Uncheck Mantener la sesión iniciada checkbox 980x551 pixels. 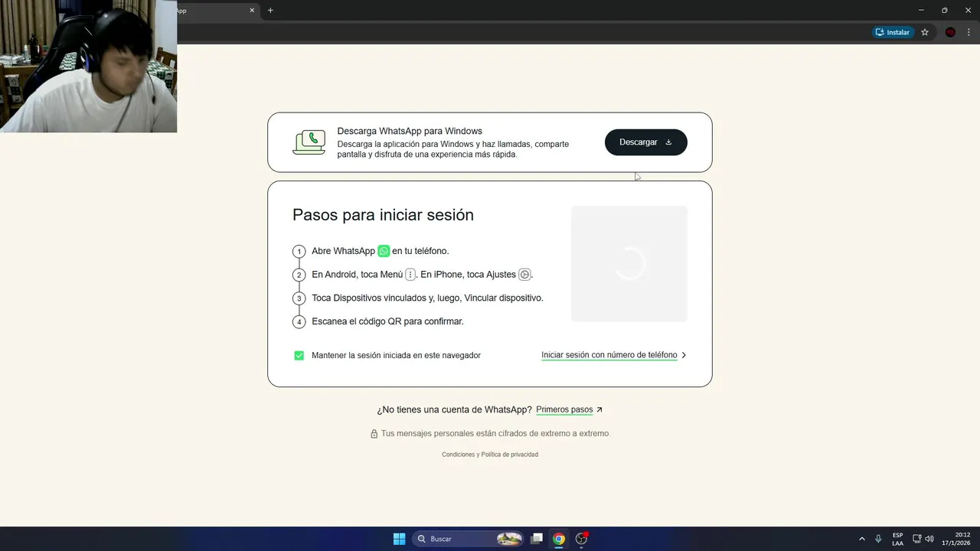tap(299, 355)
